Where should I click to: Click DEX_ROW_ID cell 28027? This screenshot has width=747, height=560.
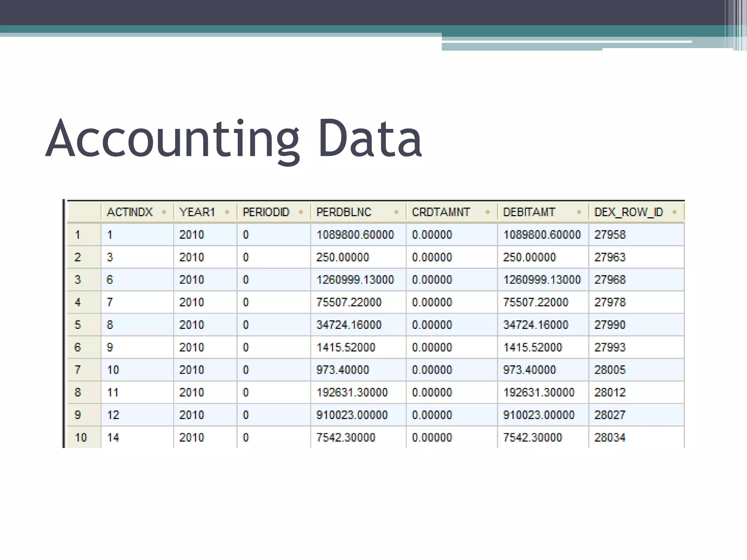[636, 415]
